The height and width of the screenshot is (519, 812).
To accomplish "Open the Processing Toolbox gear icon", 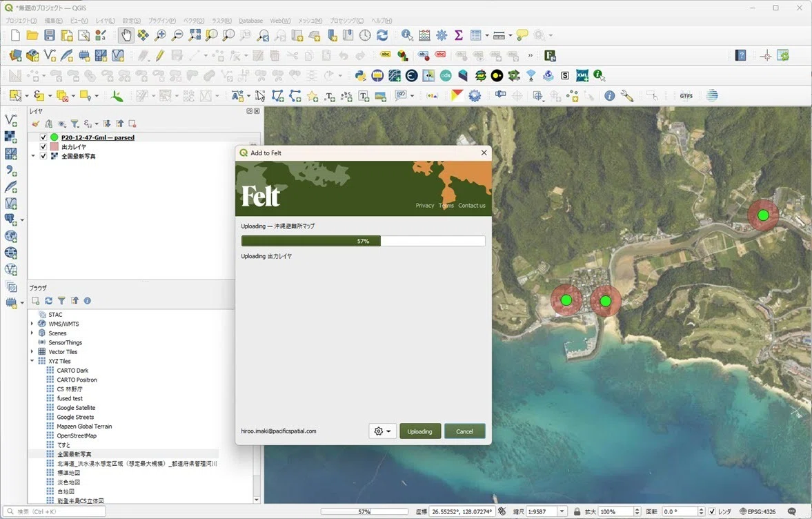I will pyautogui.click(x=442, y=35).
